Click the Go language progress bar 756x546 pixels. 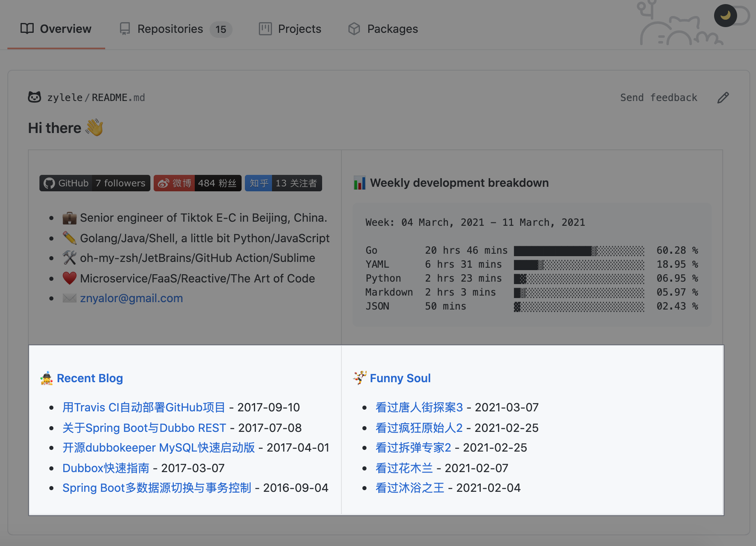(579, 250)
